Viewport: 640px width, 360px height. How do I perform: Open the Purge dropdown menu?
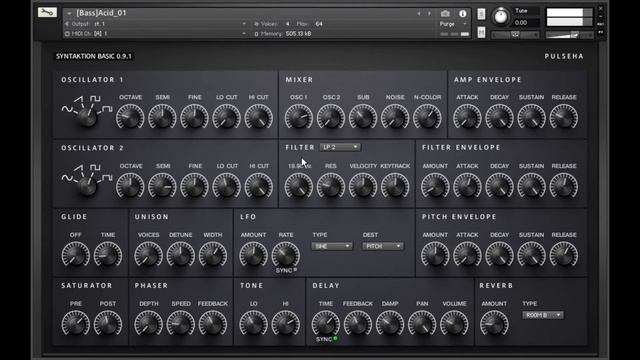453,24
